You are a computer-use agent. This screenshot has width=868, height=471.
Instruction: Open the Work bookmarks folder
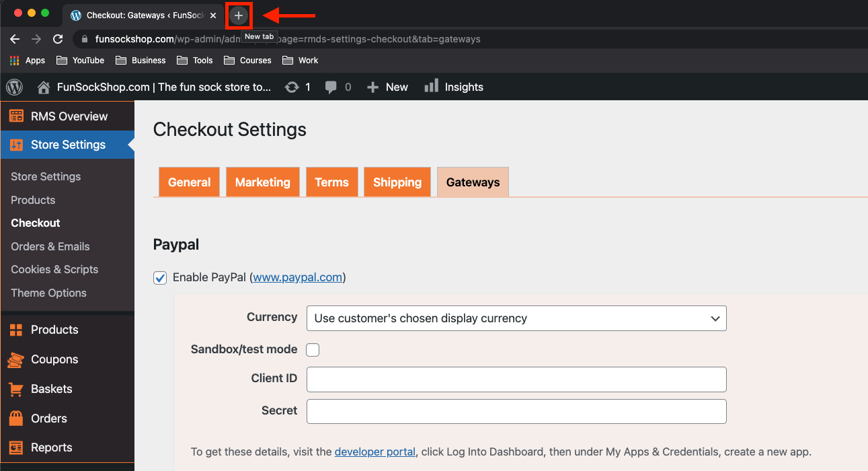coord(301,61)
